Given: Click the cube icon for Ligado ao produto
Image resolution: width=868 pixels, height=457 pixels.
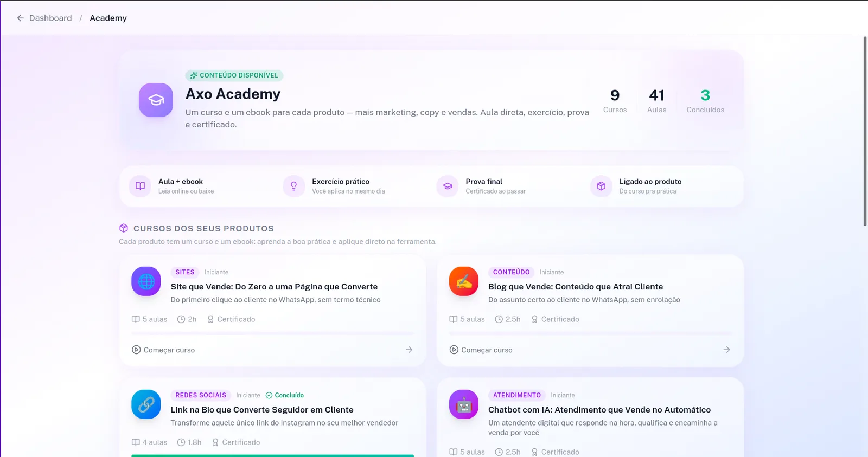Looking at the screenshot, I should [x=601, y=186].
